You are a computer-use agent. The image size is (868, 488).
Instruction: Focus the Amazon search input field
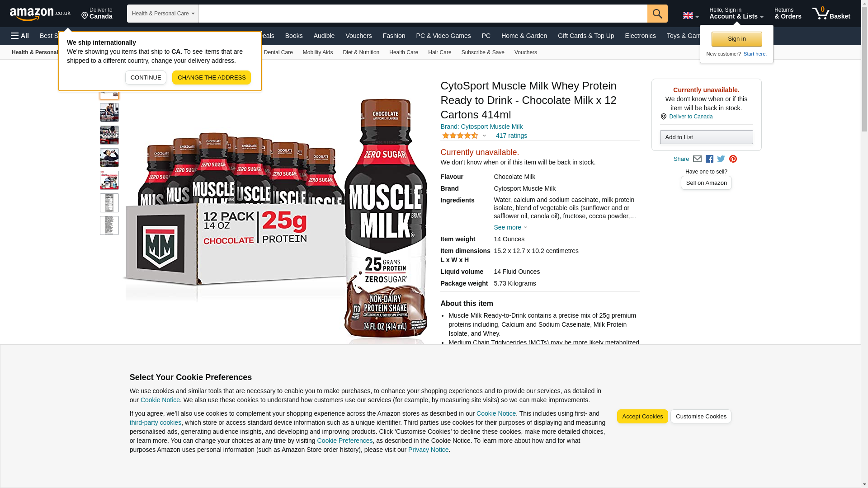pyautogui.click(x=422, y=14)
